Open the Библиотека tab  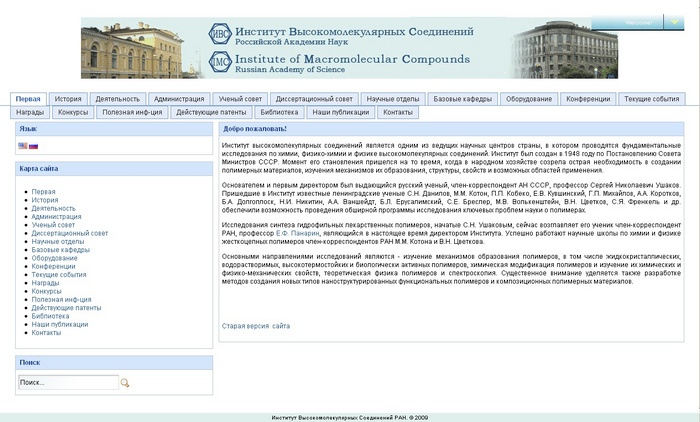(279, 112)
